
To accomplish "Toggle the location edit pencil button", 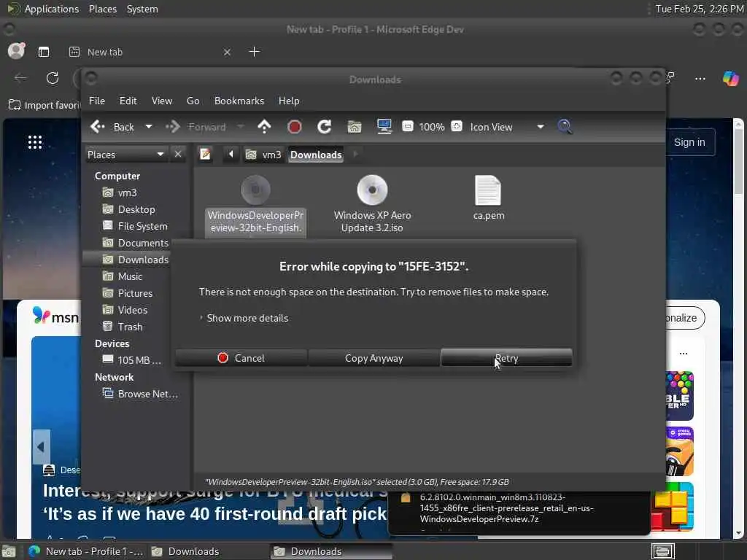I will pyautogui.click(x=205, y=155).
